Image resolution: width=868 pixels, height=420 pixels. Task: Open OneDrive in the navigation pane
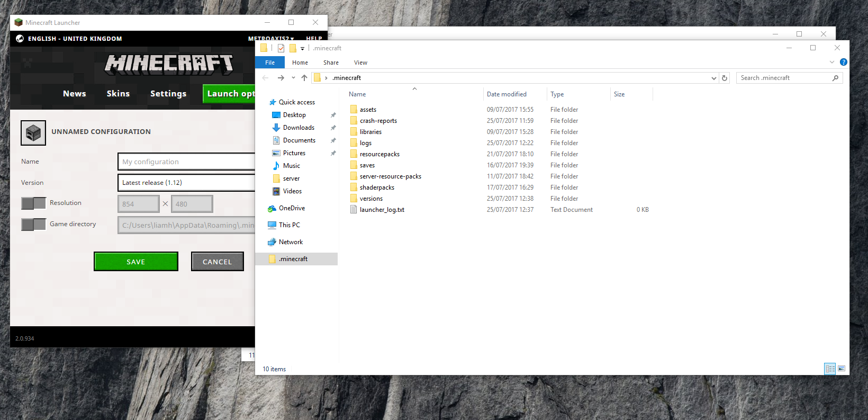click(292, 208)
